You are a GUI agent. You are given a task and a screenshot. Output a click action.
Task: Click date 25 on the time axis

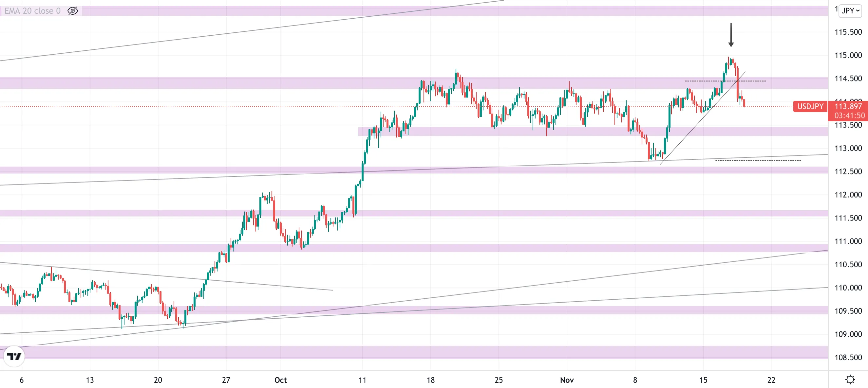coord(499,380)
